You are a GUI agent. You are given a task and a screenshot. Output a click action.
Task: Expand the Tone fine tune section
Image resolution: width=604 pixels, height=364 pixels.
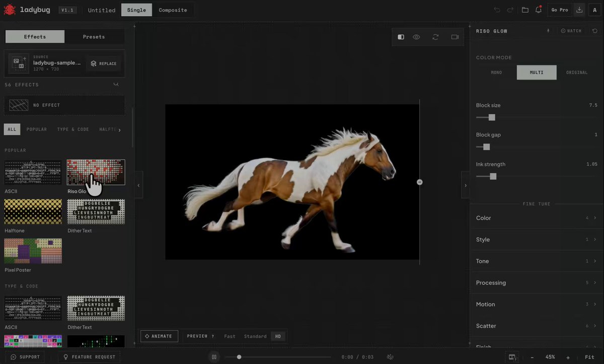click(537, 261)
